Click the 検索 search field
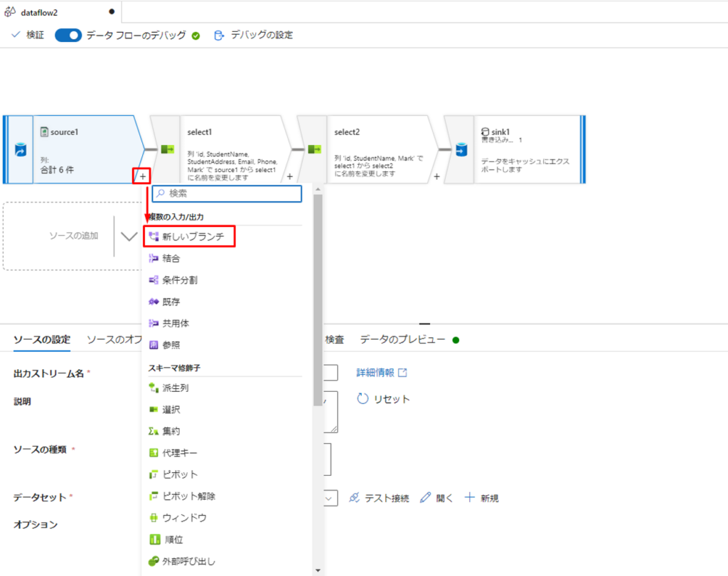 227,193
